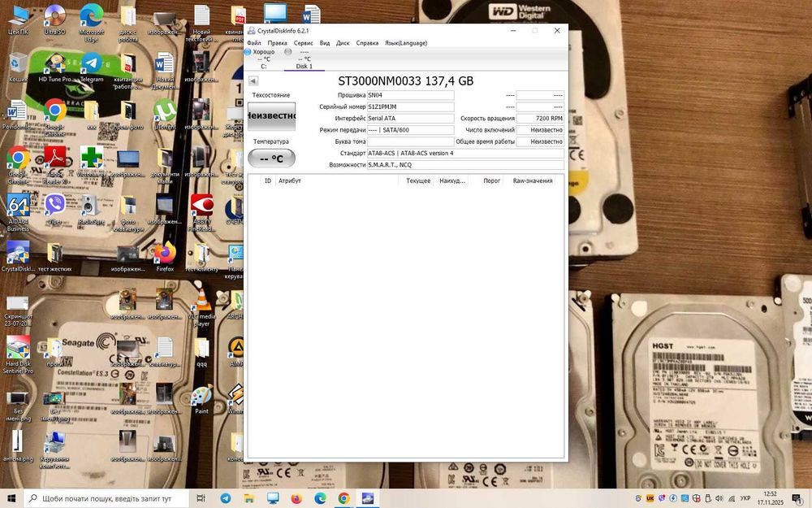Switch the УКР input language indicator

[745, 499]
